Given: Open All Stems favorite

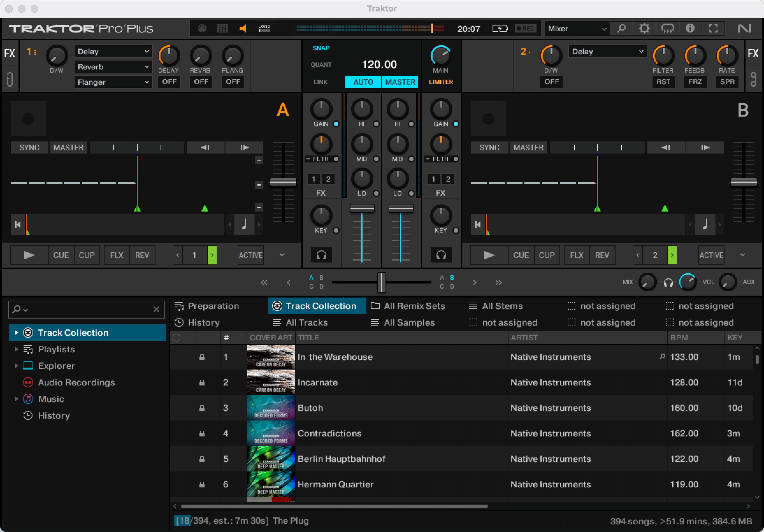Looking at the screenshot, I should pyautogui.click(x=495, y=306).
